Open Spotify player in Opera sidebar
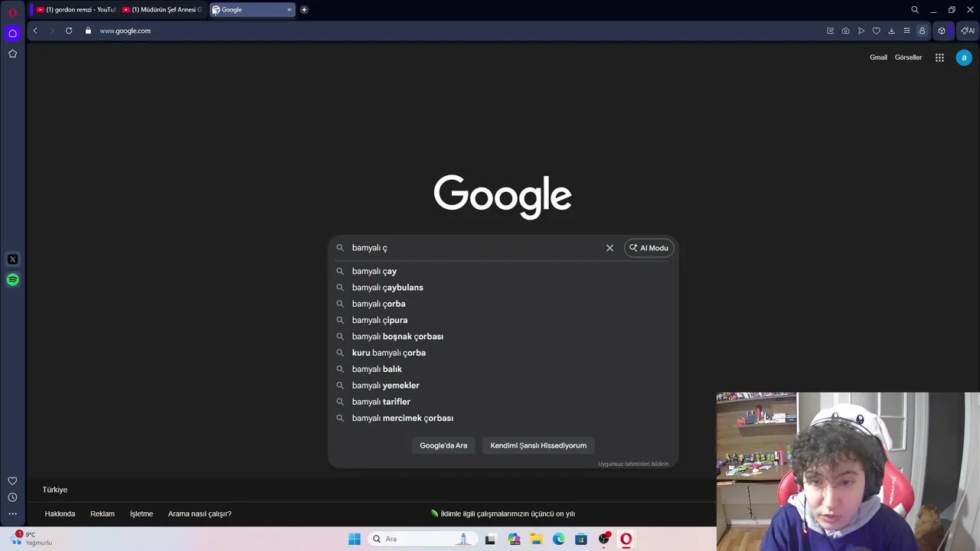Viewport: 980px width, 551px height. point(12,280)
